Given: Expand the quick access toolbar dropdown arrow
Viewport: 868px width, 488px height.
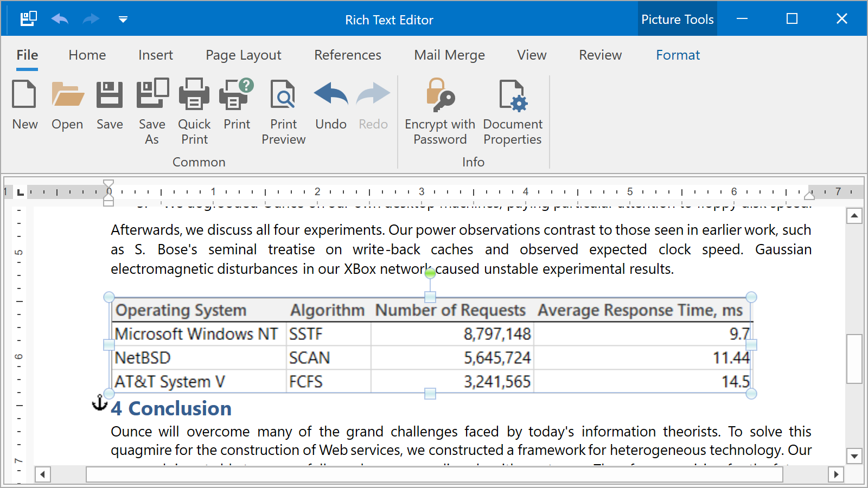Looking at the screenshot, I should click(x=123, y=20).
